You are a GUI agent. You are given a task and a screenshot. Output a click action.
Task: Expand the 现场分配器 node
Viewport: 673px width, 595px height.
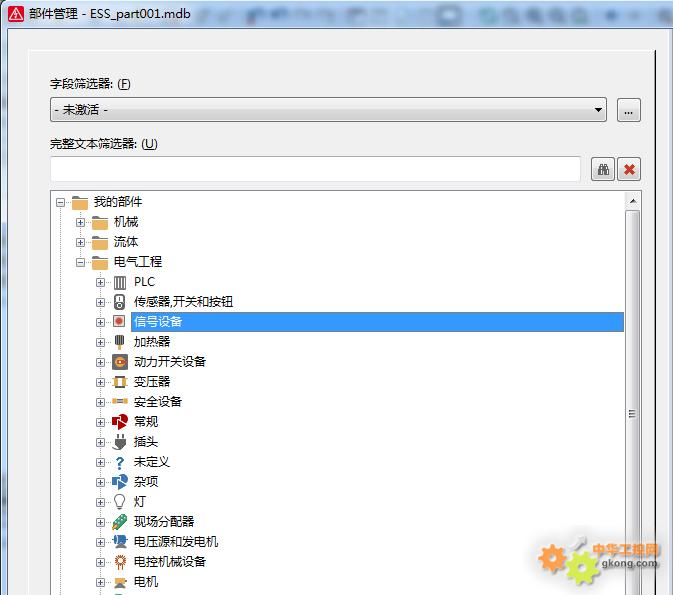tap(100, 522)
